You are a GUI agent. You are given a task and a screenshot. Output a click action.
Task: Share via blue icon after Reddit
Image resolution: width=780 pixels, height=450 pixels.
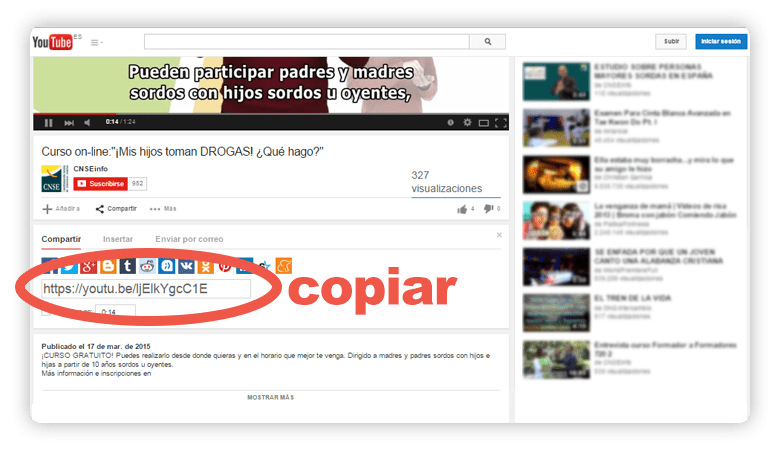167,266
